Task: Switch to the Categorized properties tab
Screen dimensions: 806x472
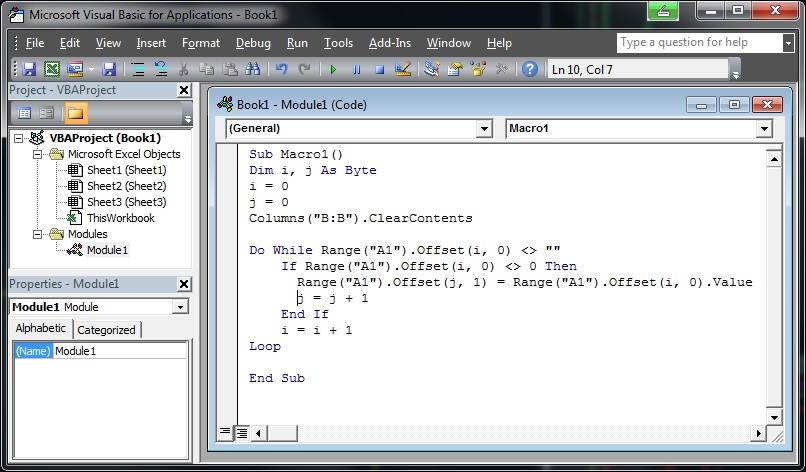Action: [x=106, y=330]
